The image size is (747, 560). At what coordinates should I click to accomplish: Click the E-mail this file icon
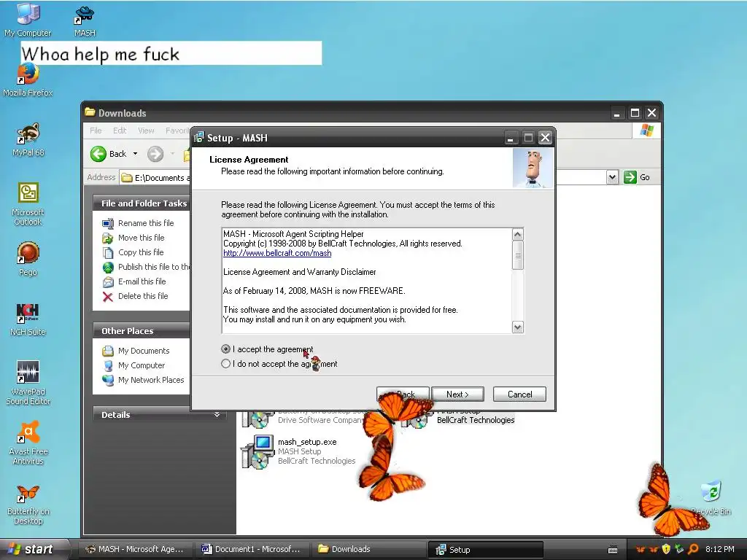[108, 282]
